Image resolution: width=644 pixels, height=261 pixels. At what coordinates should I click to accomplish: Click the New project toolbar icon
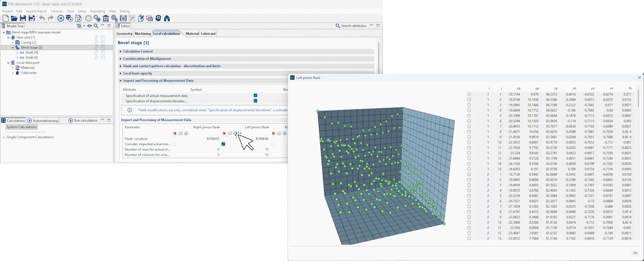click(6, 18)
